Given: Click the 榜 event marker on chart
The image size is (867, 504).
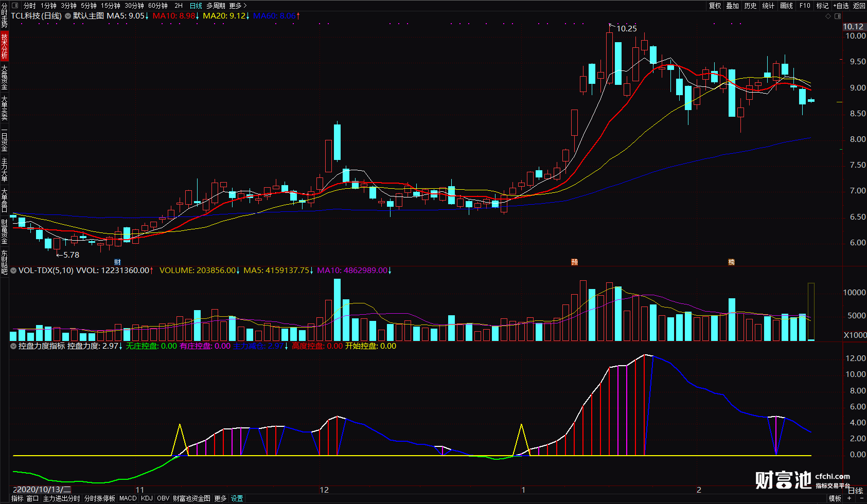Looking at the screenshot, I should point(731,262).
